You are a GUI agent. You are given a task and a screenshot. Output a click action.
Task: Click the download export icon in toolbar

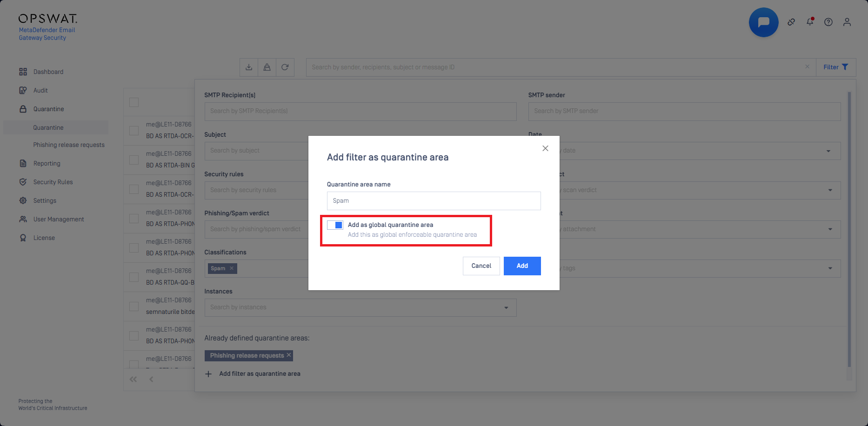pyautogui.click(x=249, y=67)
